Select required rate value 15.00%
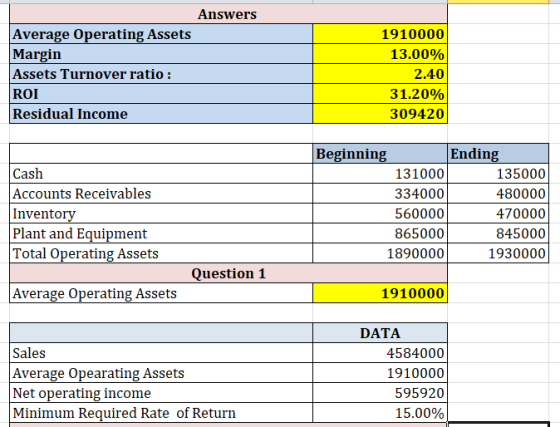560x427 pixels. coord(380,413)
